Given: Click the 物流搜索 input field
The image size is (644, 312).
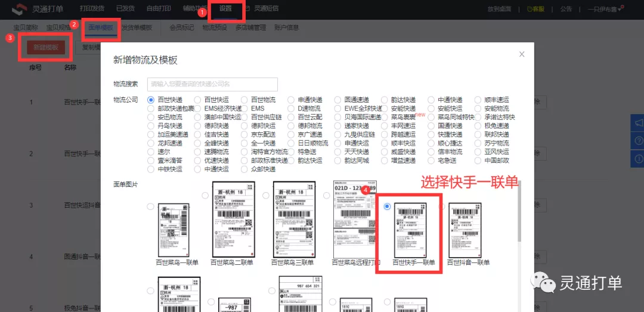Looking at the screenshot, I should (212, 84).
